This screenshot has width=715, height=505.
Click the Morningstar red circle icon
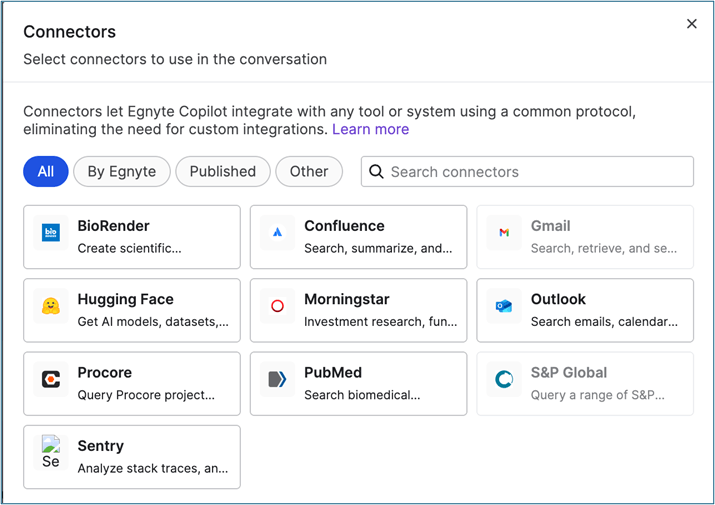[x=278, y=306]
